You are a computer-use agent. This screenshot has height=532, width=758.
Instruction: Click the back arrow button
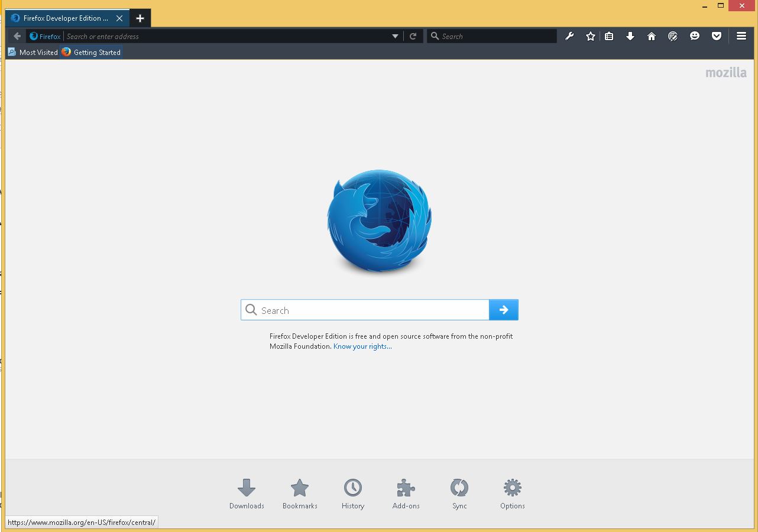pos(17,36)
